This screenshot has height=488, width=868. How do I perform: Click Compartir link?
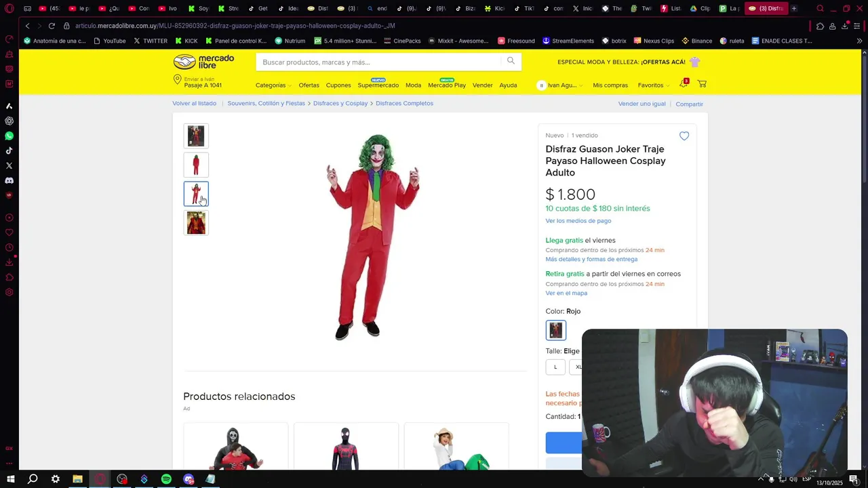tap(689, 104)
